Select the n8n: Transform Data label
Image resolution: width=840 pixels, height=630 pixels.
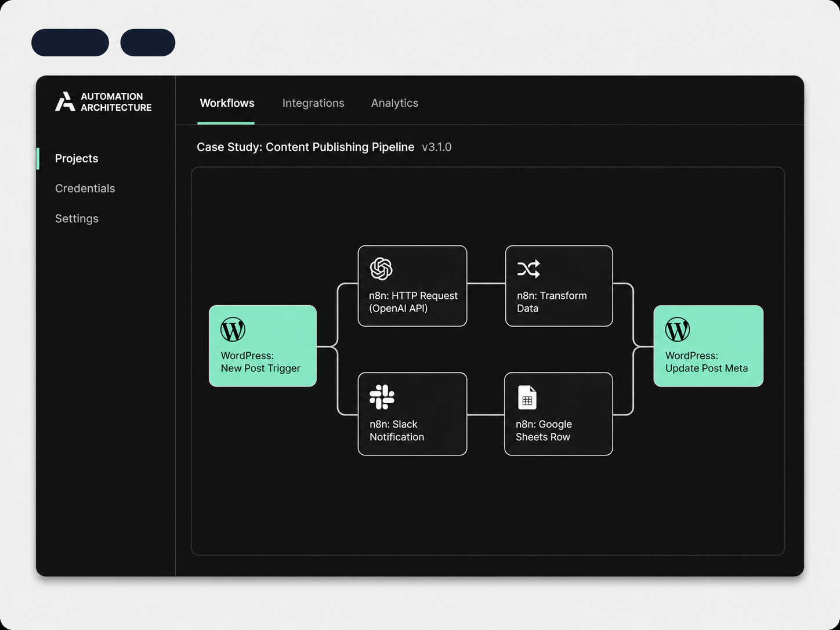552,302
